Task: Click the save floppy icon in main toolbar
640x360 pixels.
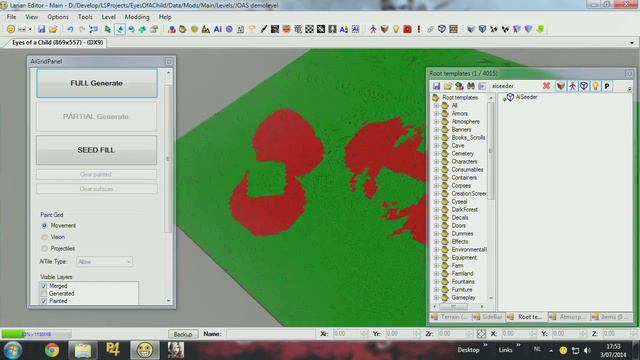Action: (x=41, y=29)
